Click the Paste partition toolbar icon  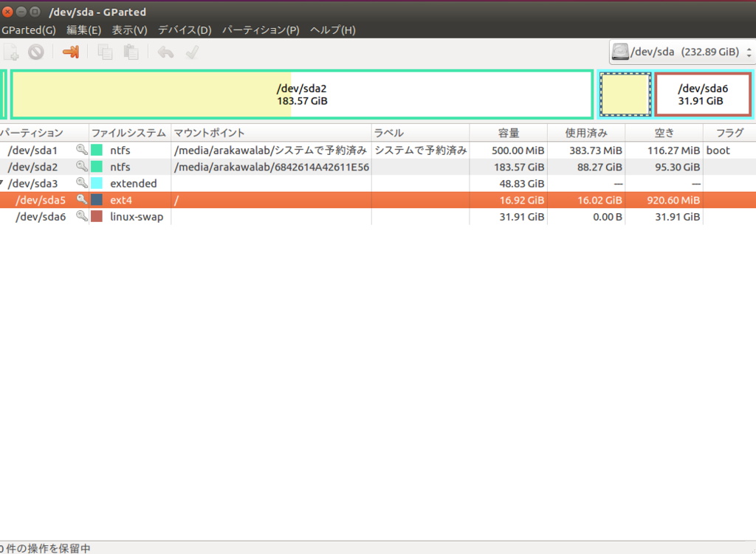point(131,52)
